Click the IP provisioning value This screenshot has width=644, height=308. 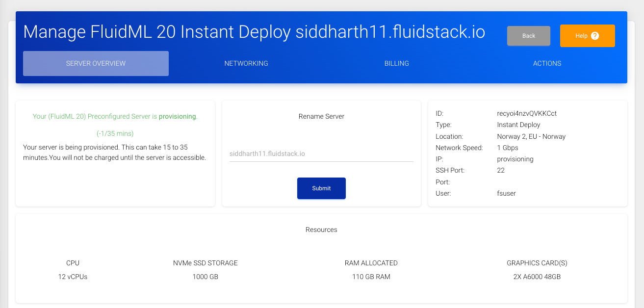tap(515, 159)
